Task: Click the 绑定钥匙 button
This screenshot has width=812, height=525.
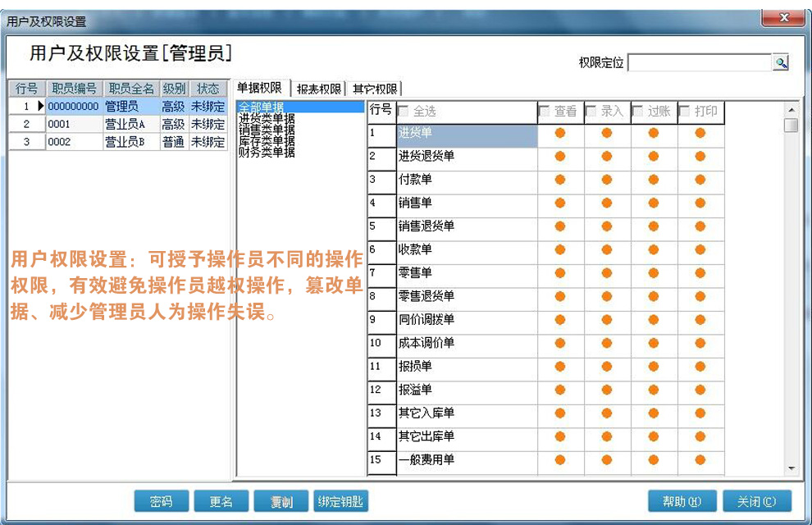Action: coord(340,501)
